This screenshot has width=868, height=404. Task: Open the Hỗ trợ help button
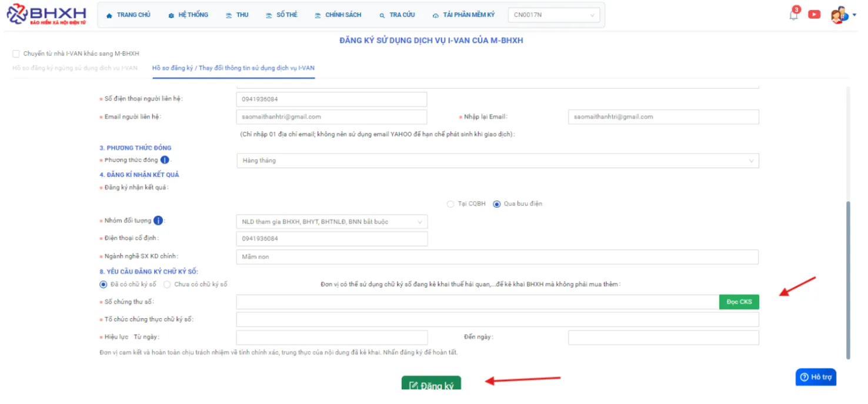point(816,377)
